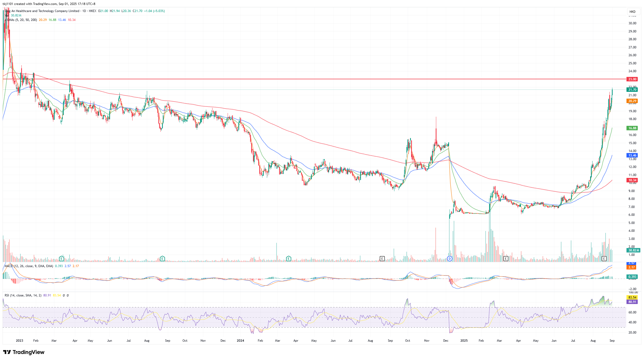Click the +1.04 (+5.03%) change value
This screenshot has width=644, height=360.
click(154, 11)
